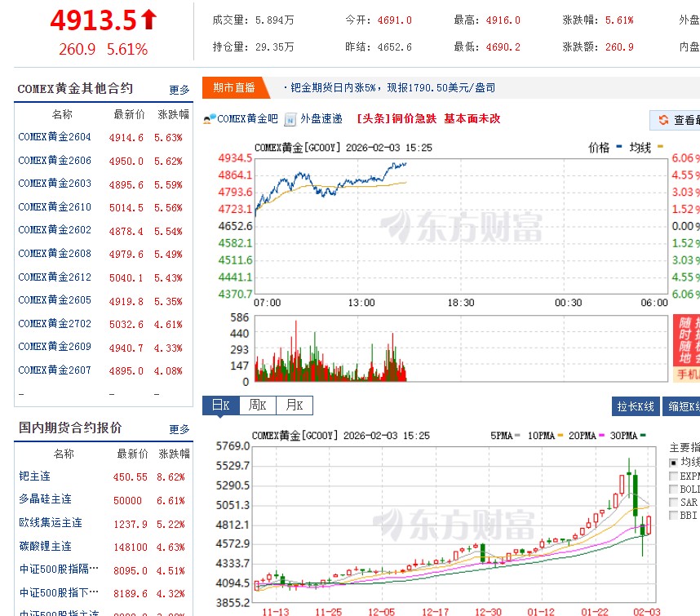The image size is (700, 616).
Task: Expand 更多 under COMEX黄金其他合约
Action: pyautogui.click(x=178, y=90)
